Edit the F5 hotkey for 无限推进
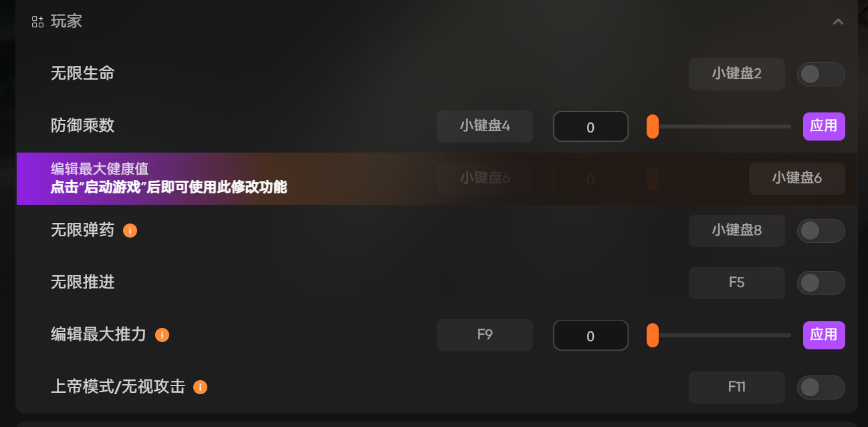 736,283
